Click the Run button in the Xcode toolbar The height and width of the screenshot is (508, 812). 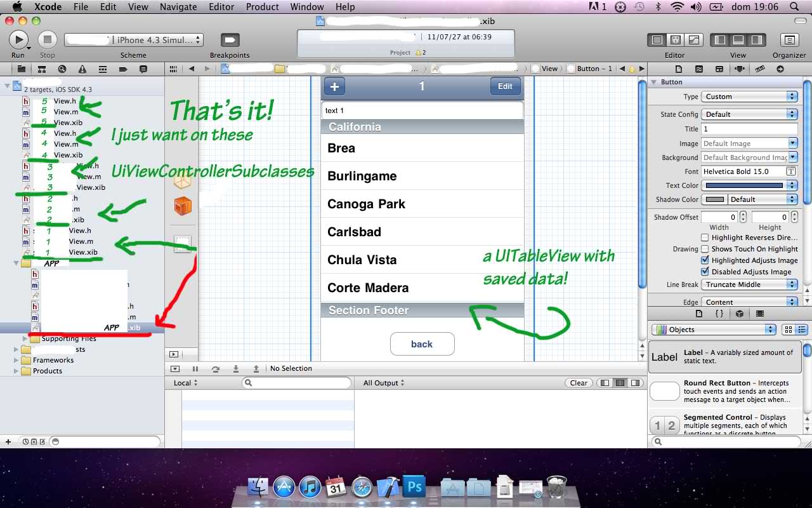(18, 39)
